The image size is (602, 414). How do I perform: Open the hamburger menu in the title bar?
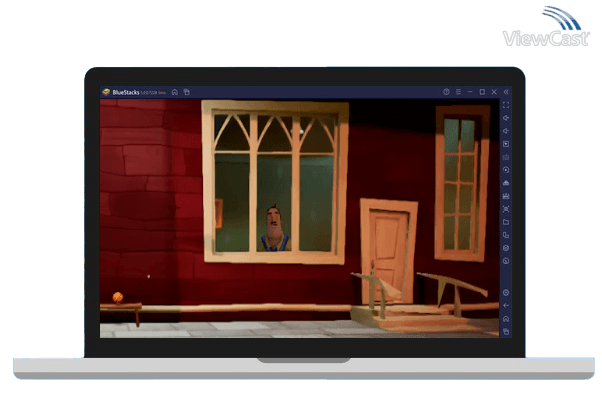(458, 92)
